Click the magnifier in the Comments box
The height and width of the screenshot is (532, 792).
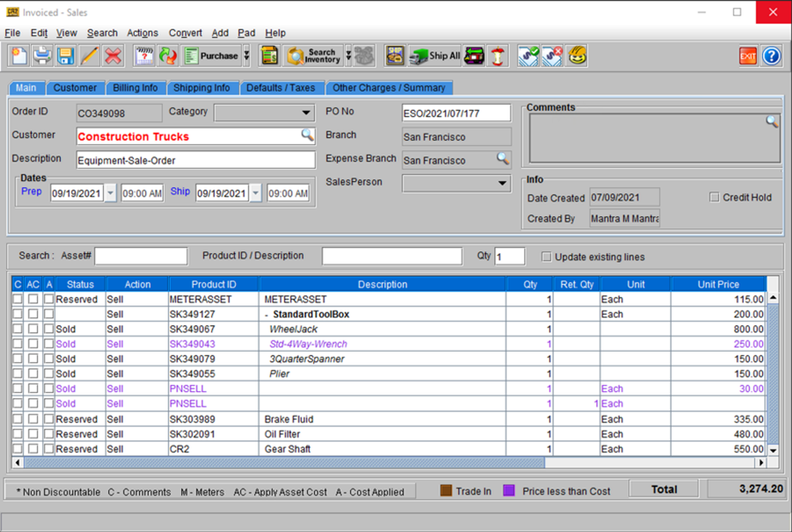[x=771, y=121]
